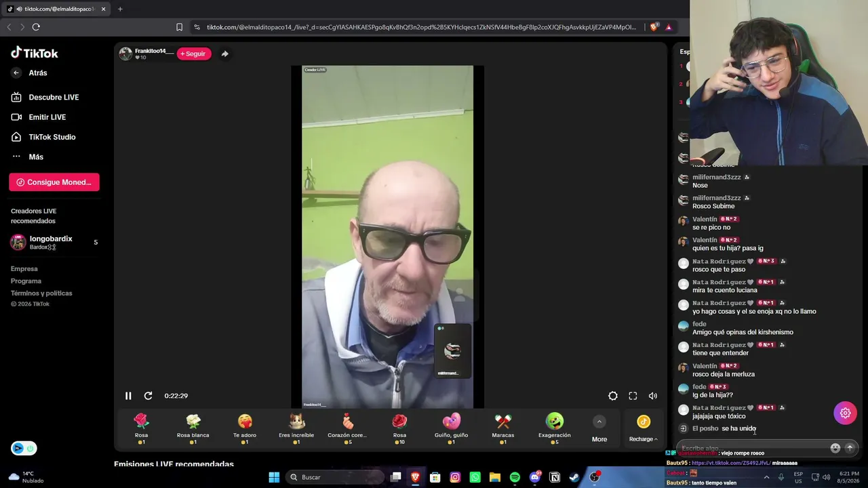The width and height of the screenshot is (868, 488).
Task: Send the Te adoro gift
Action: coord(245,429)
